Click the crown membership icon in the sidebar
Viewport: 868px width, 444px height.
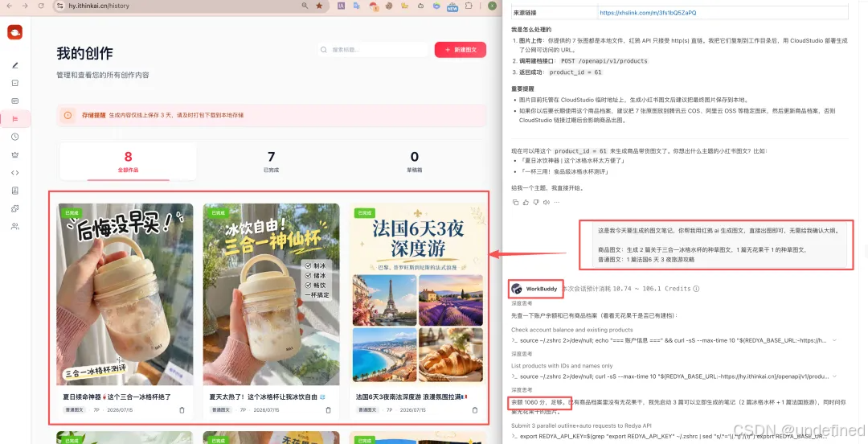pyautogui.click(x=15, y=154)
